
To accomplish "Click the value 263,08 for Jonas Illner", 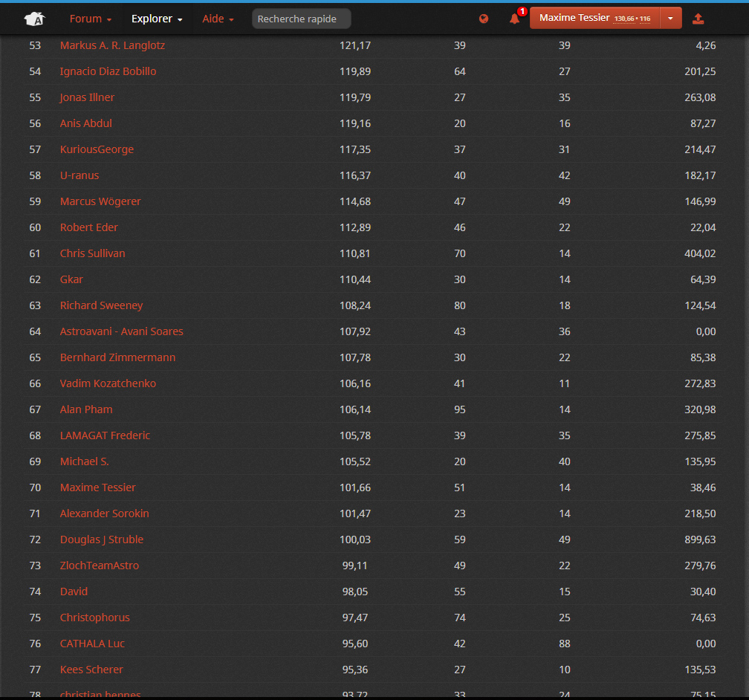I will (x=700, y=97).
